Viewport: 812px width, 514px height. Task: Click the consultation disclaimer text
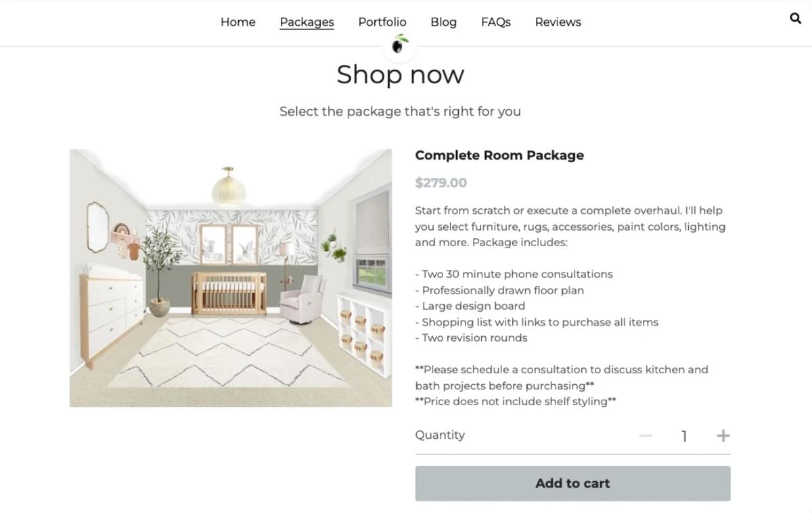pos(561,377)
